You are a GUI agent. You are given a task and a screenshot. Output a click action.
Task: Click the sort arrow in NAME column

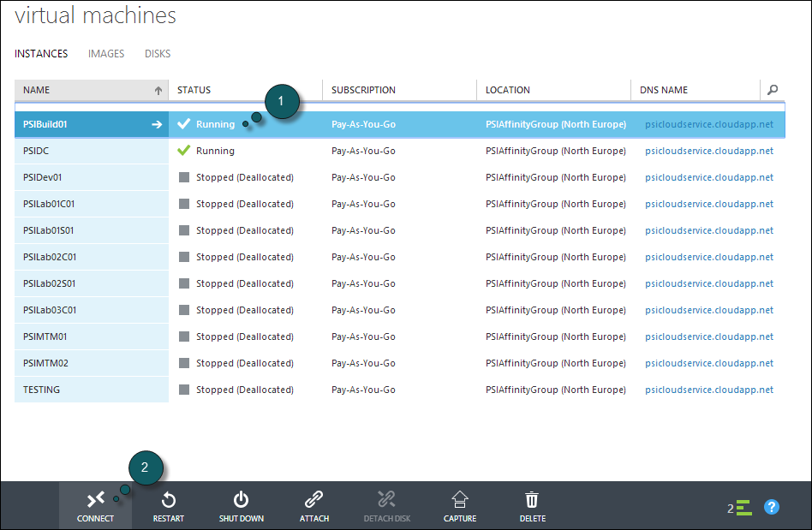158,91
